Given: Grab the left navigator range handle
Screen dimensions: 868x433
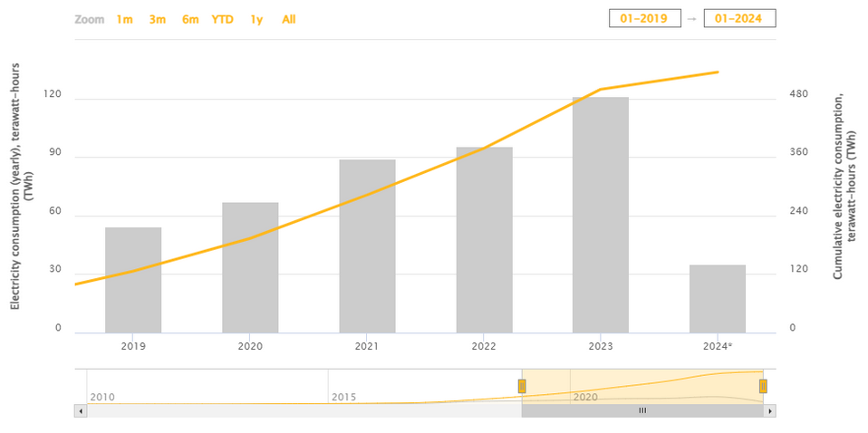Looking at the screenshot, I should point(522,386).
